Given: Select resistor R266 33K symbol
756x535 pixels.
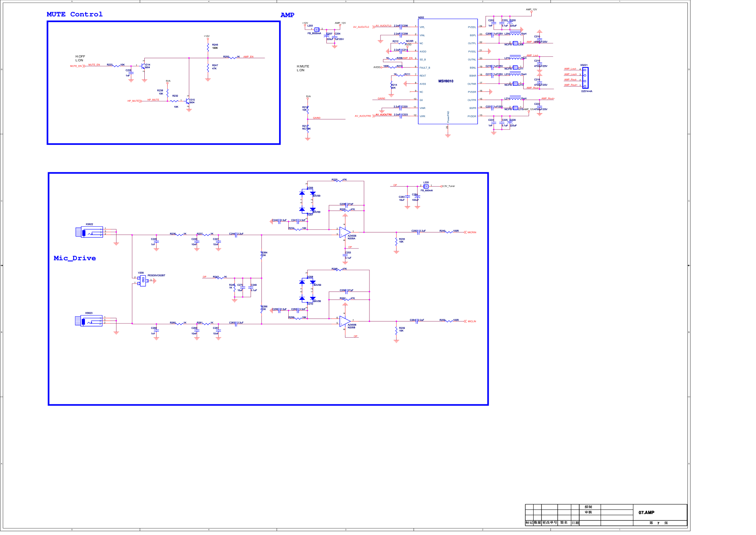Looking at the screenshot, I should point(262,308).
